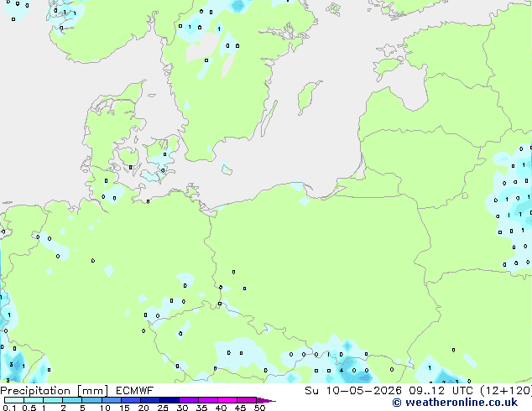The width and height of the screenshot is (532, 411).
Task: Select the 25–30 mm dark blue legend box
Action: 169,400
